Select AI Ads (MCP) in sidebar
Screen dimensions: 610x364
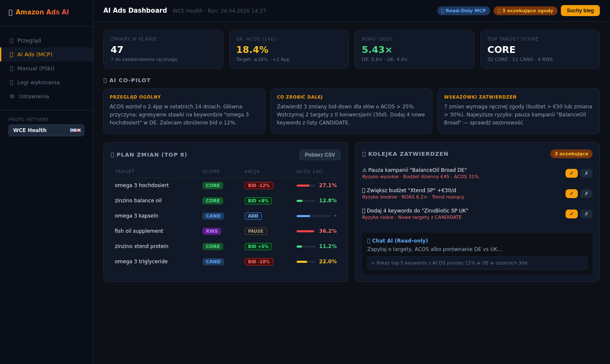click(x=46, y=55)
